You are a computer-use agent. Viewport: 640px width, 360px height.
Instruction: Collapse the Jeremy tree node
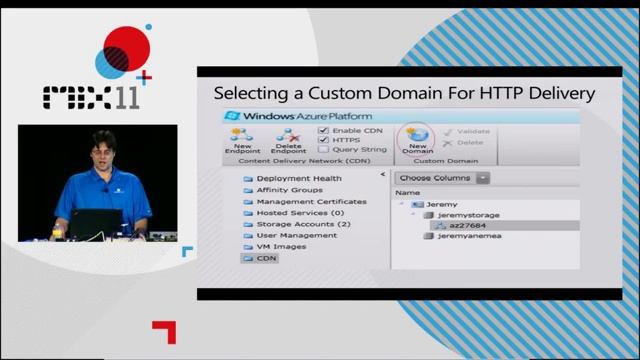(402, 204)
